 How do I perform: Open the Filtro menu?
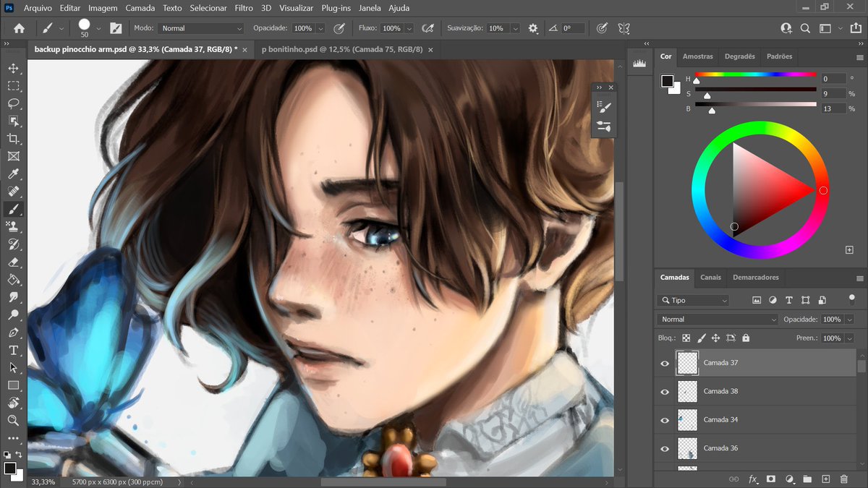pyautogui.click(x=244, y=8)
